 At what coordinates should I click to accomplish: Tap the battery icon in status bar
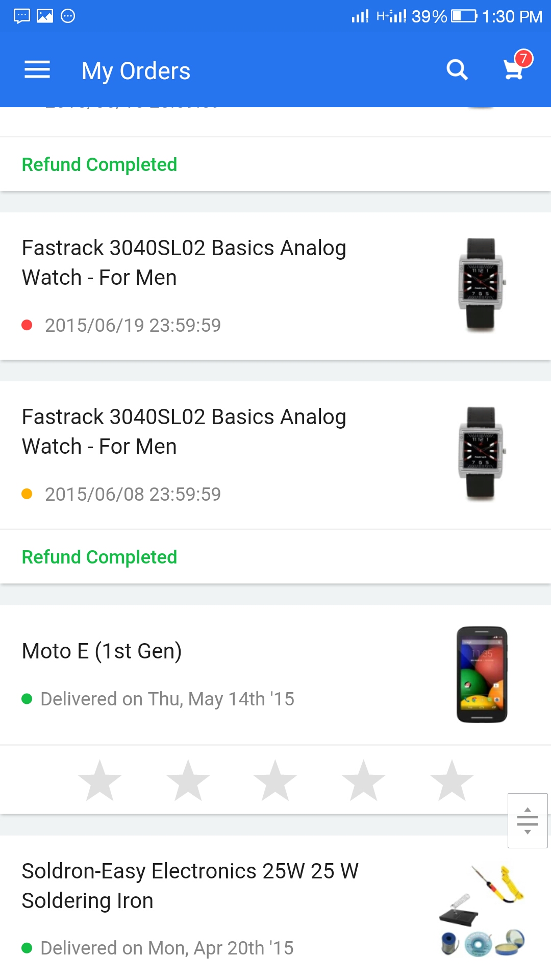463,16
